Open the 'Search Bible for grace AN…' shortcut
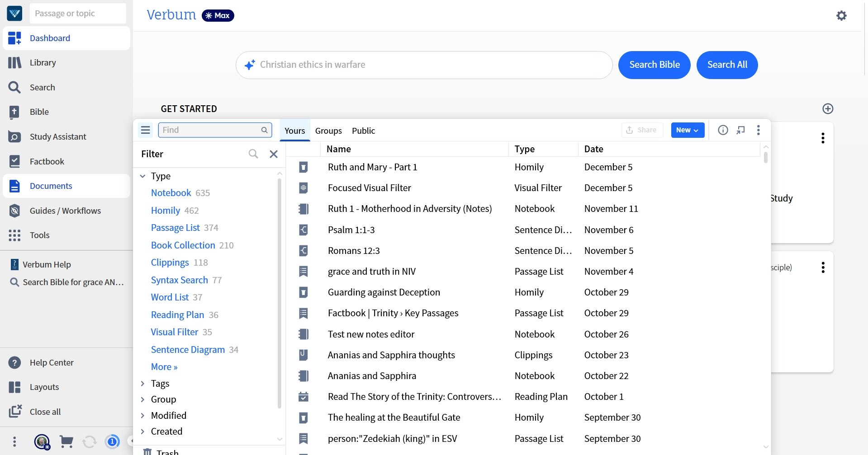The image size is (868, 455). (66, 282)
